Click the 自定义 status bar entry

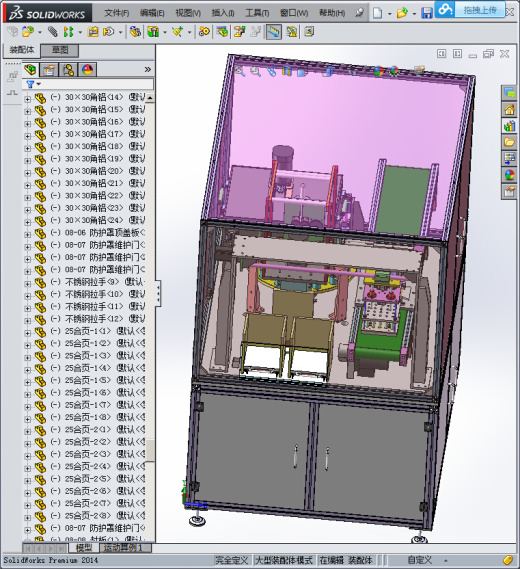click(x=420, y=560)
